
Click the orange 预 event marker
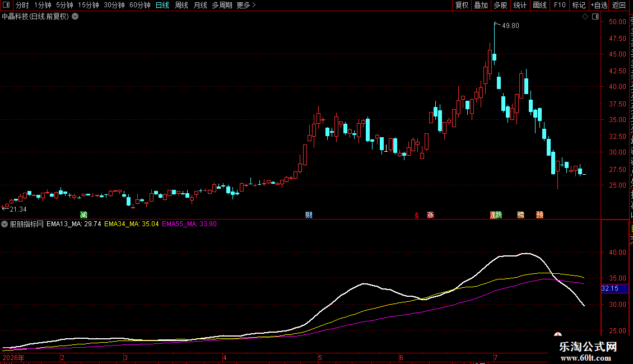pyautogui.click(x=540, y=214)
